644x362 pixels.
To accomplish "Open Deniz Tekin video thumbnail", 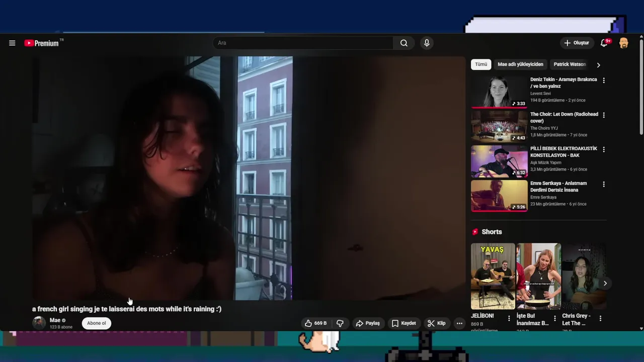I will pyautogui.click(x=499, y=92).
